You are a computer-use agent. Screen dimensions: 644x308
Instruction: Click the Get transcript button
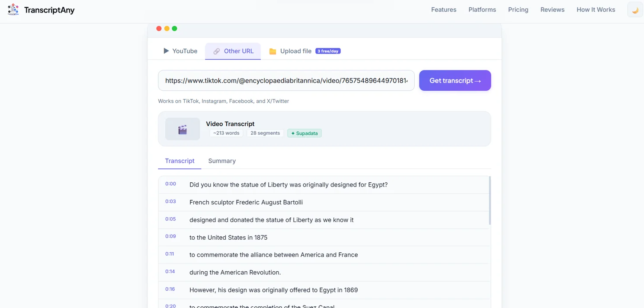[455, 80]
